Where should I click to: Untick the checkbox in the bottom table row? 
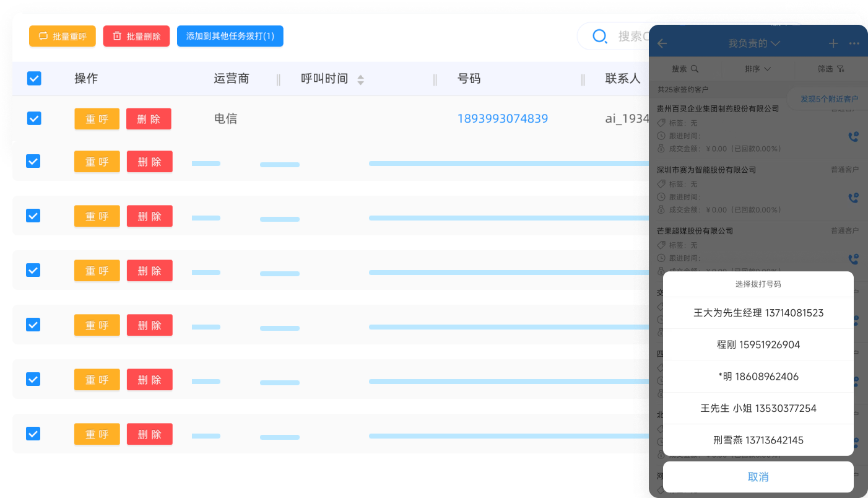33,434
